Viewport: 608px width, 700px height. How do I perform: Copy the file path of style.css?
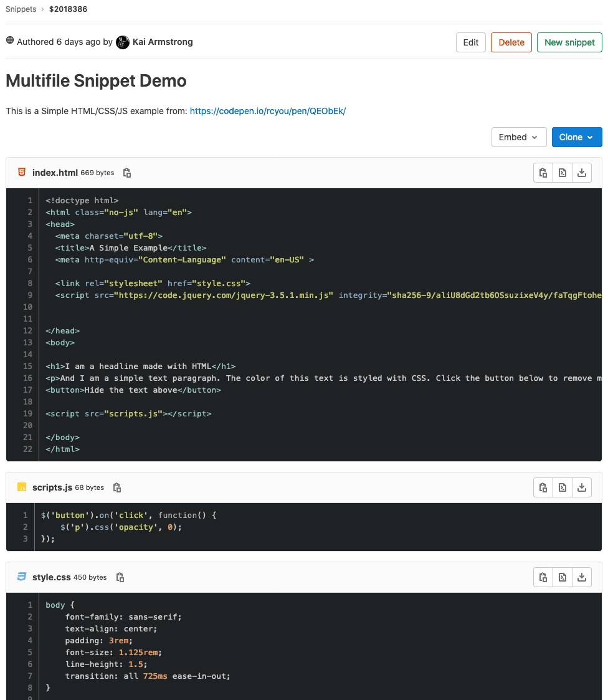click(x=120, y=577)
